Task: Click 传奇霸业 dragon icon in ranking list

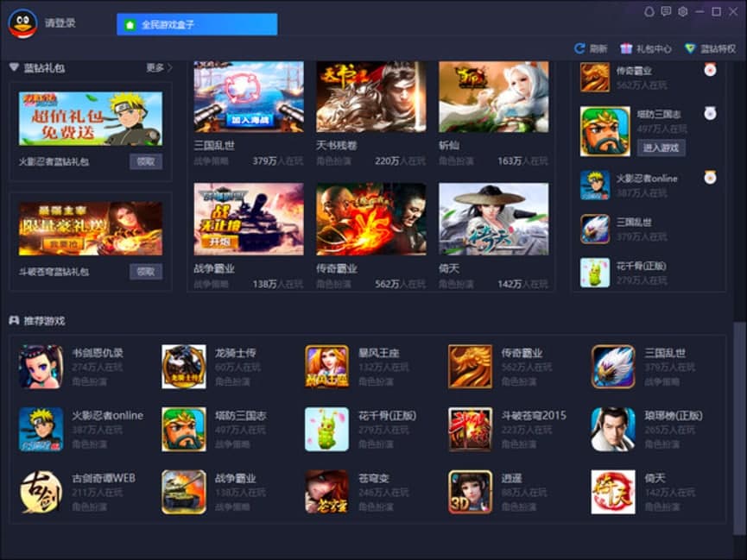Action: 595,77
